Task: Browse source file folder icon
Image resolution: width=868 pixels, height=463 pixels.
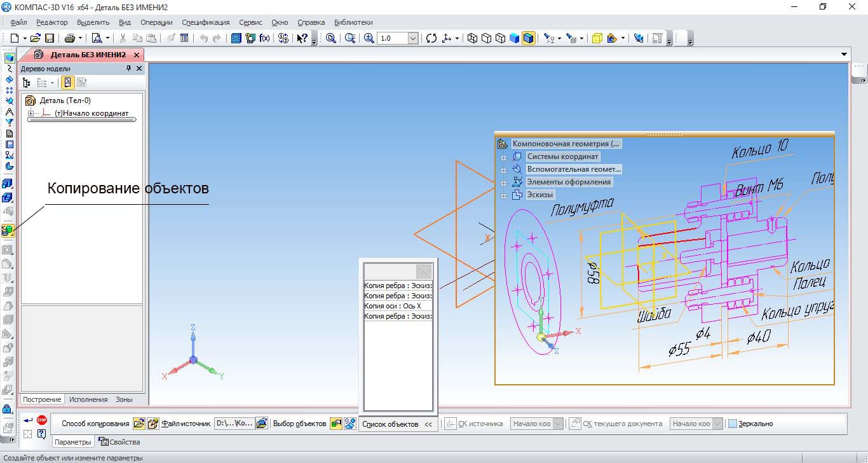Action: (261, 424)
